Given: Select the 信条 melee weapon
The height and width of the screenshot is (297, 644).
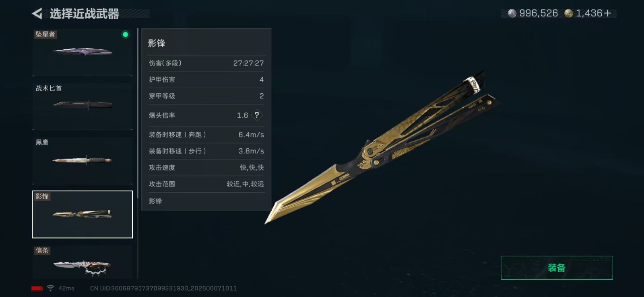Looking at the screenshot, I should (83, 262).
